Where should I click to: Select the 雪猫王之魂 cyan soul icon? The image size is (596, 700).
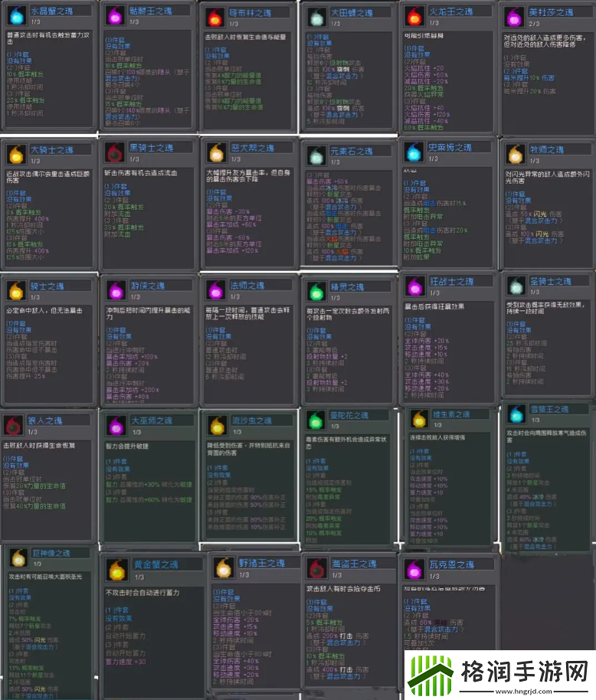click(515, 416)
